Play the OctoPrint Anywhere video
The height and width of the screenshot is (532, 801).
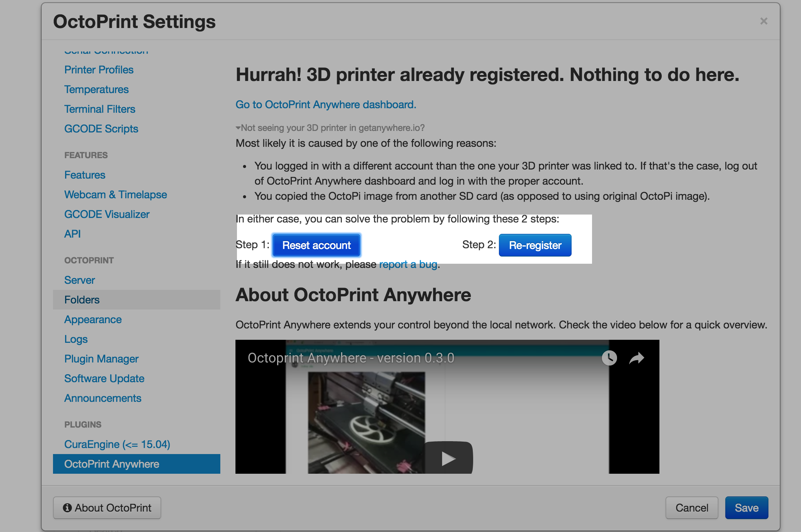(x=448, y=458)
